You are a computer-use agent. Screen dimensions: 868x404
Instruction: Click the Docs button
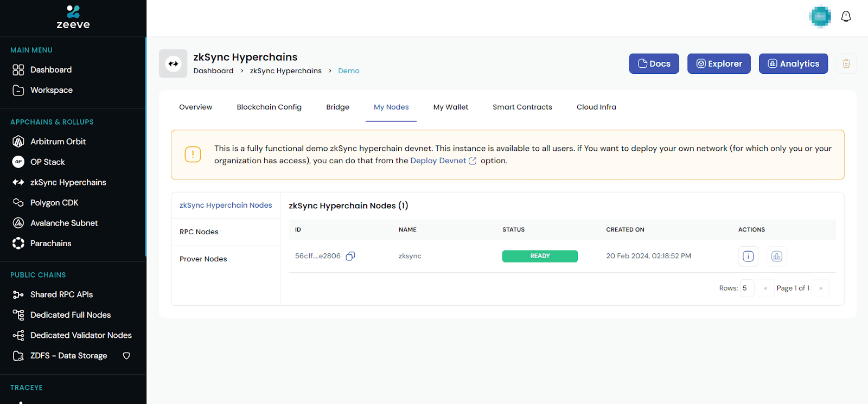point(654,63)
